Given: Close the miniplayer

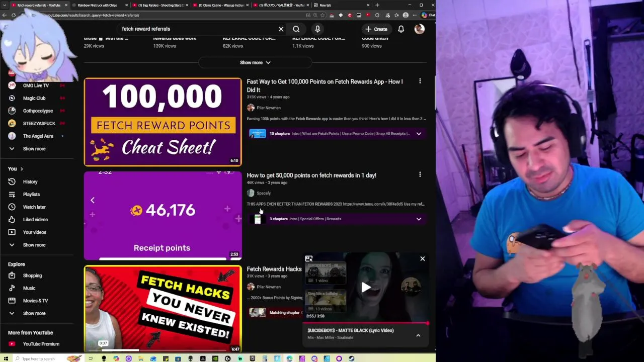Looking at the screenshot, I should pos(423,258).
